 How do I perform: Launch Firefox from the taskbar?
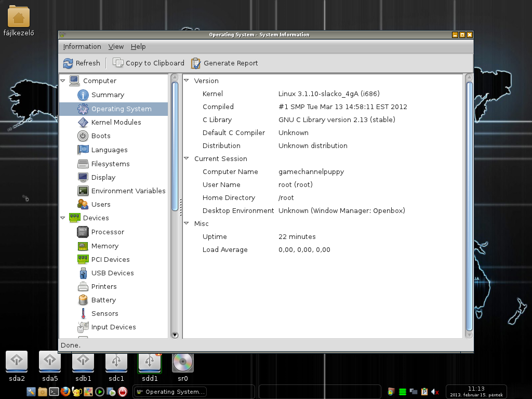click(65, 392)
